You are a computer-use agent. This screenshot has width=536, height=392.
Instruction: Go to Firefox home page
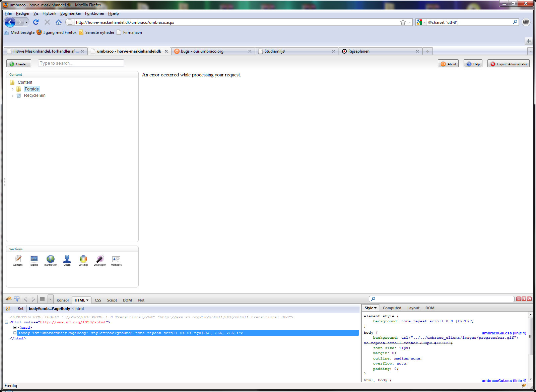59,22
